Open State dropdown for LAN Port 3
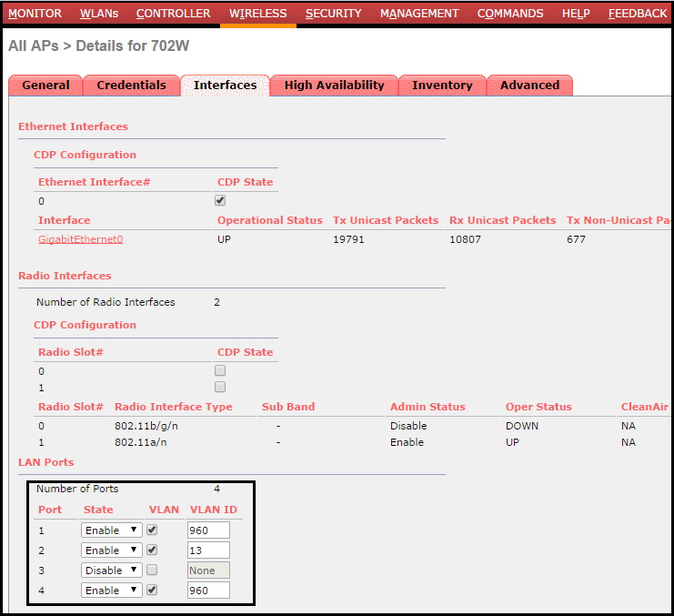 112,571
